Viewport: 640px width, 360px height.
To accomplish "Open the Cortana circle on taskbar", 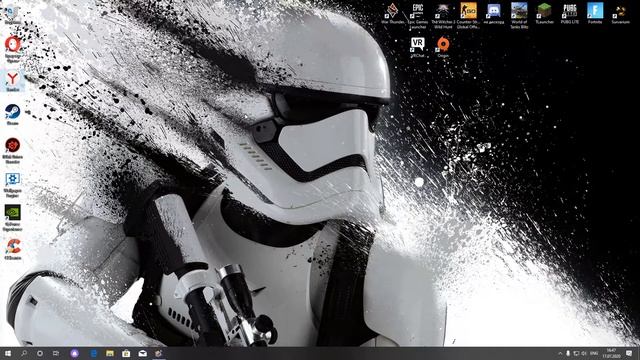I will point(40,353).
